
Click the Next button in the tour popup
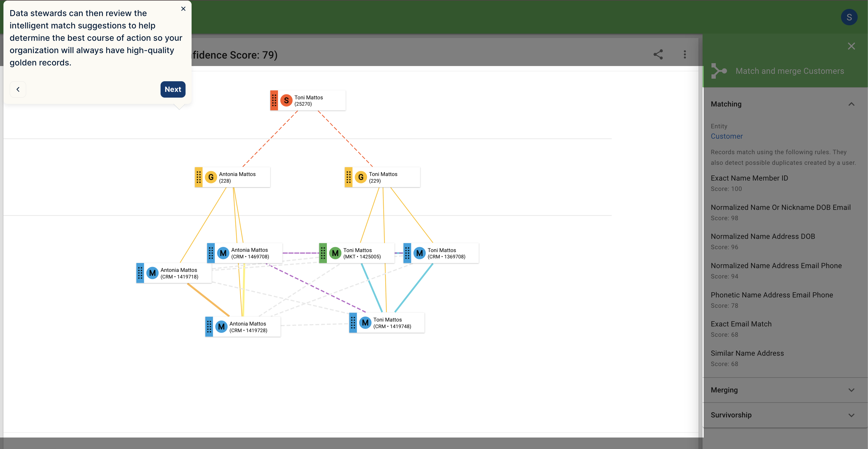[173, 89]
